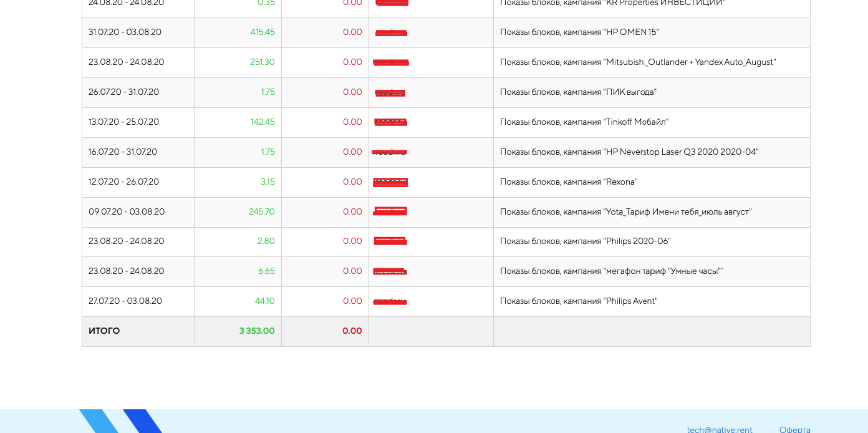
Task: Click amount 142.45 in Tinkoff Мобайл row
Action: 263,122
